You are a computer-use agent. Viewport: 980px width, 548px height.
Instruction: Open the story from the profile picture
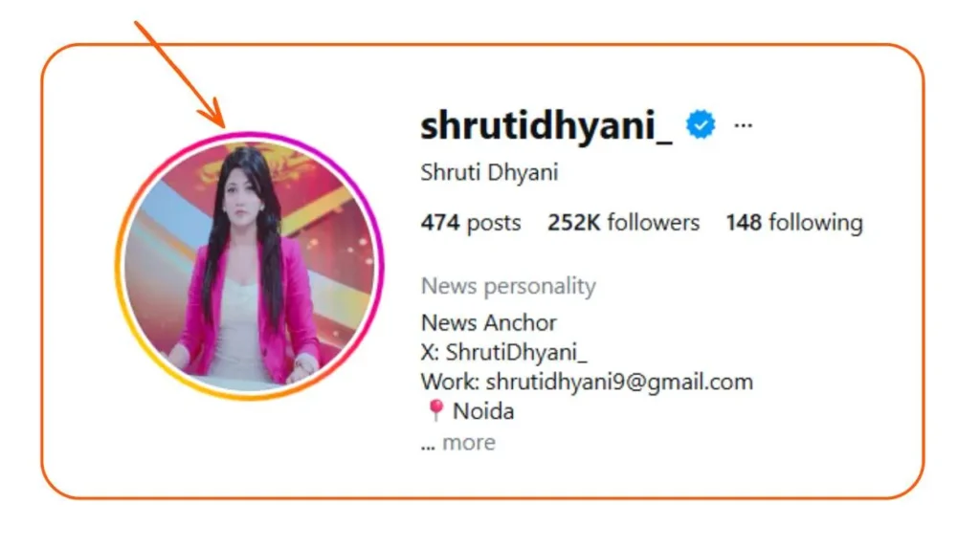250,266
